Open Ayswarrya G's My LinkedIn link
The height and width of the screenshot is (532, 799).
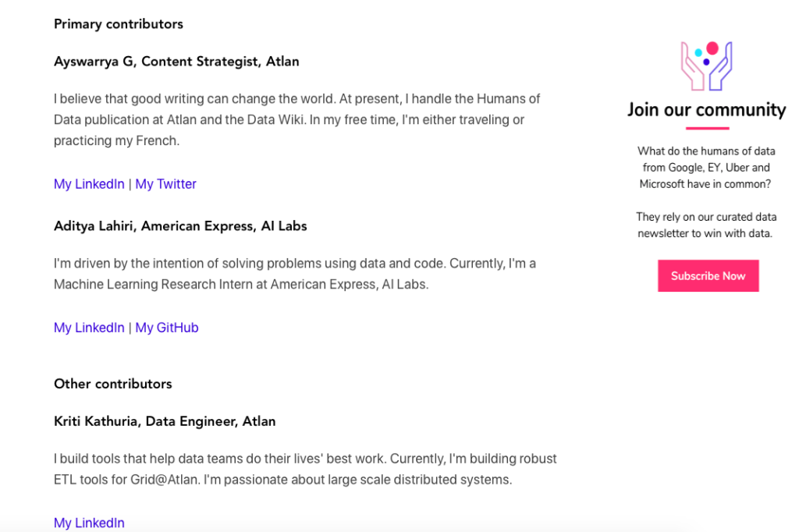89,184
